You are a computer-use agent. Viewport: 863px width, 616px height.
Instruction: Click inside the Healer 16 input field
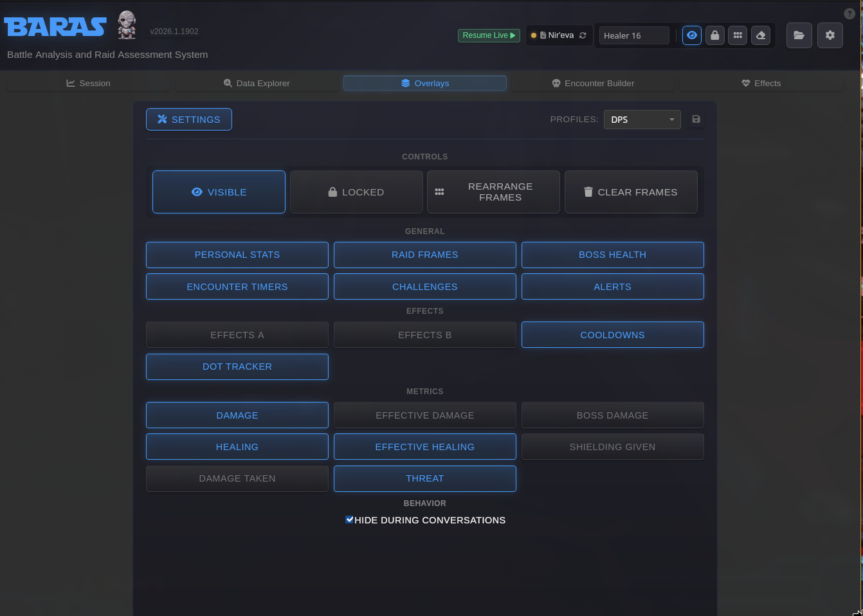tap(634, 35)
